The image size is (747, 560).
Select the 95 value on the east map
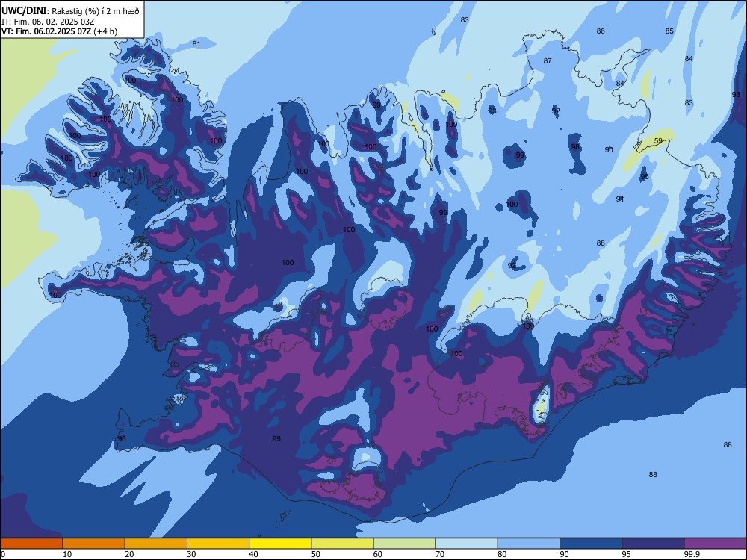coord(645,177)
